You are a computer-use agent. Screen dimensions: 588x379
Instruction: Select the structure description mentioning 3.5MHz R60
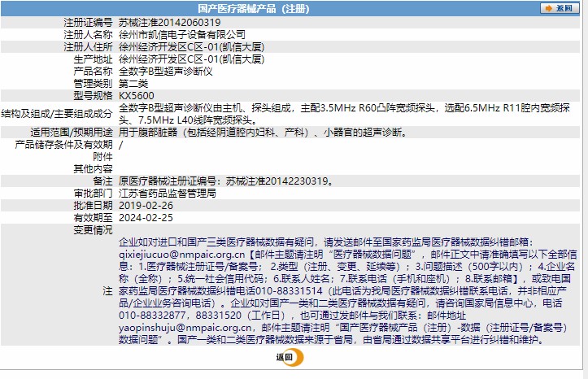(344, 114)
